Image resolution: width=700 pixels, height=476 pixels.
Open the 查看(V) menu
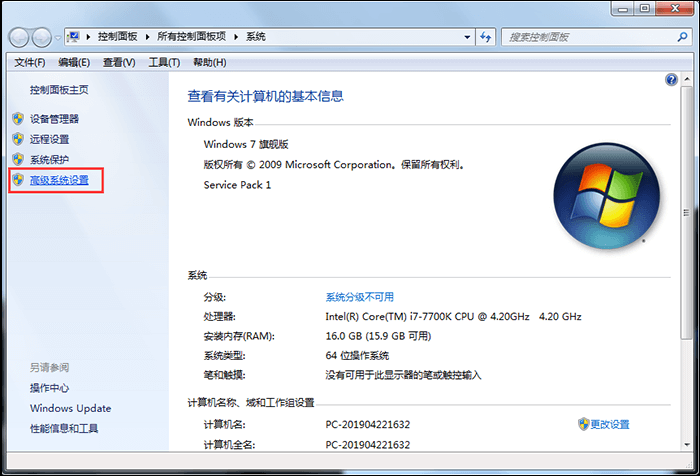coord(119,63)
